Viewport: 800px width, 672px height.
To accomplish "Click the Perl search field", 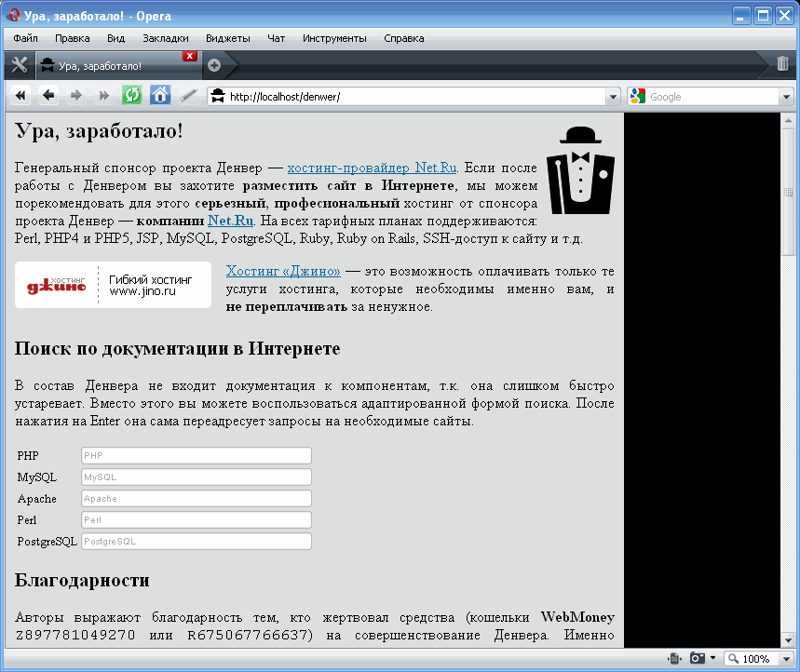I will (197, 520).
